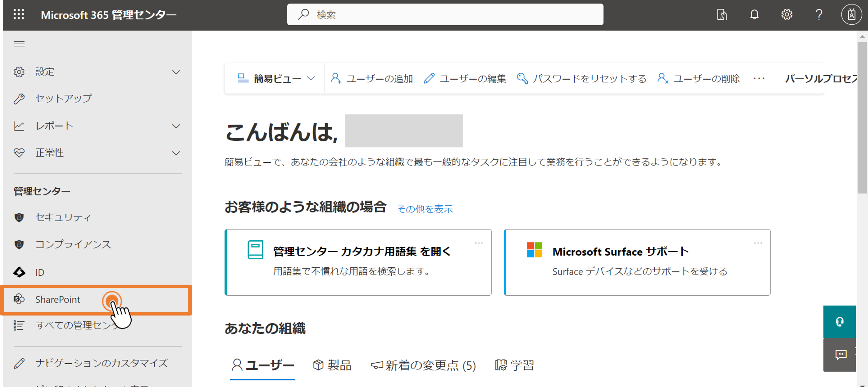Open セキュリティ admin center

pyautogui.click(x=97, y=217)
